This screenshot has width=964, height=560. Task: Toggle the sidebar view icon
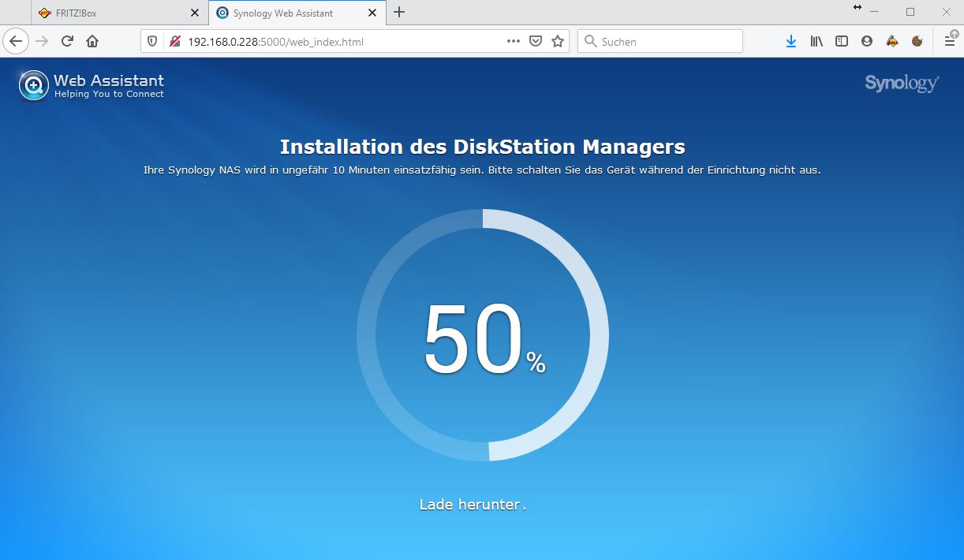coord(842,41)
